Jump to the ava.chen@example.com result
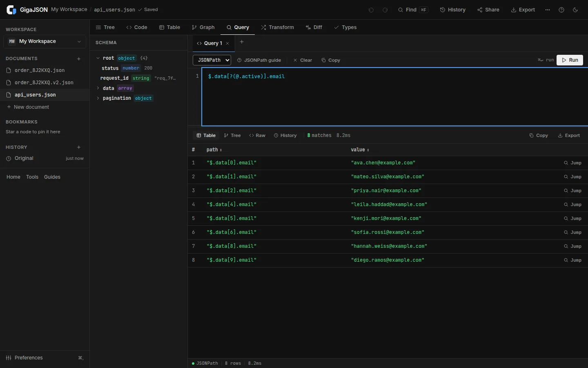 pyautogui.click(x=572, y=163)
